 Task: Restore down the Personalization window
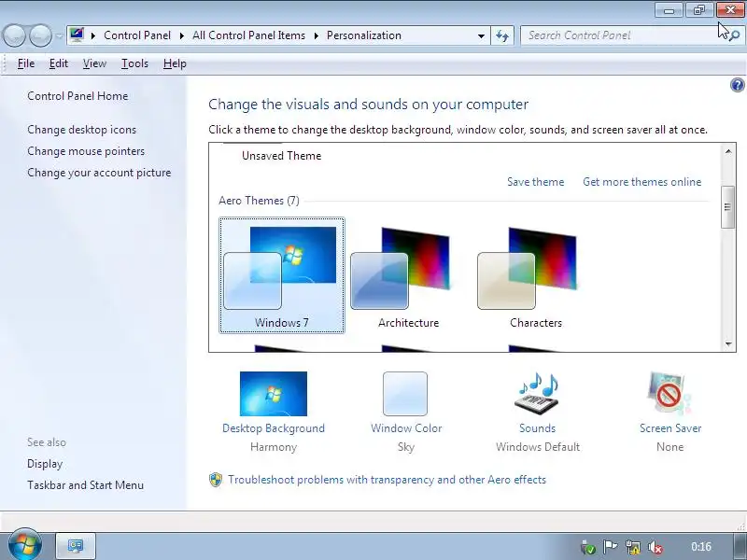(698, 10)
